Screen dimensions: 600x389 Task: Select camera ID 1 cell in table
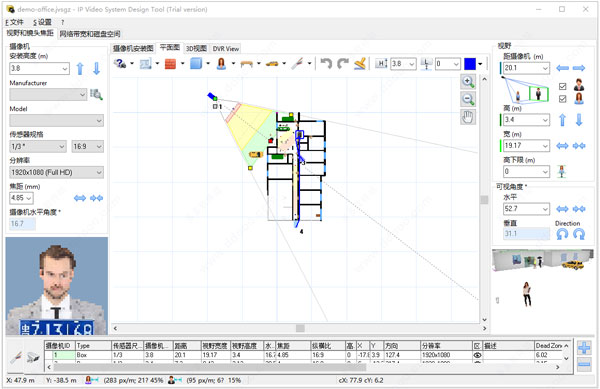click(64, 355)
